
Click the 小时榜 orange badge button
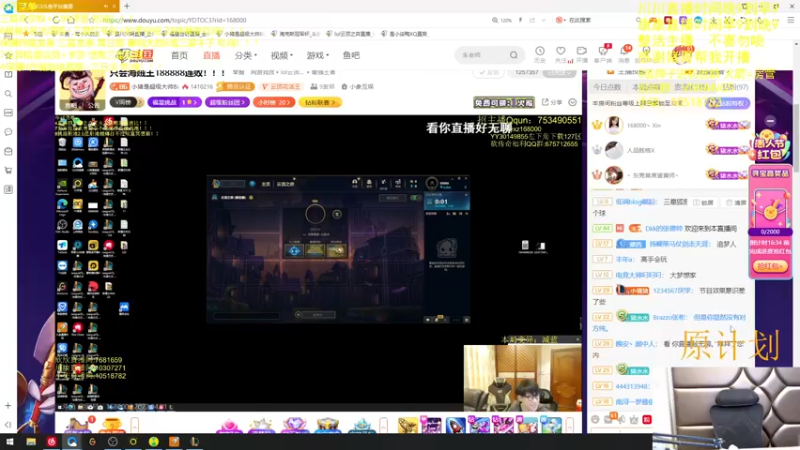pyautogui.click(x=274, y=103)
